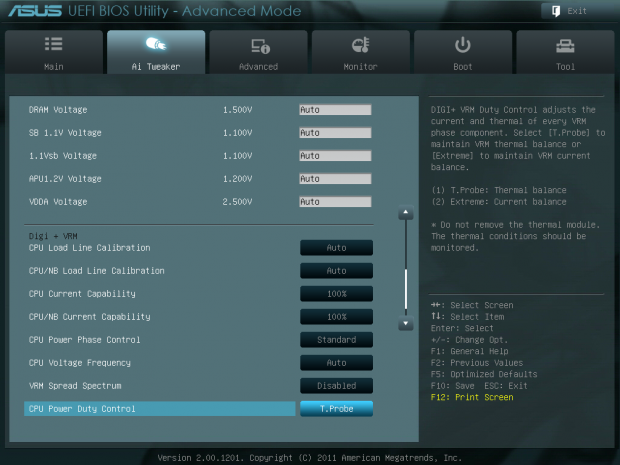Click the F12: Print Screen hint
The height and width of the screenshot is (465, 620).
(472, 397)
